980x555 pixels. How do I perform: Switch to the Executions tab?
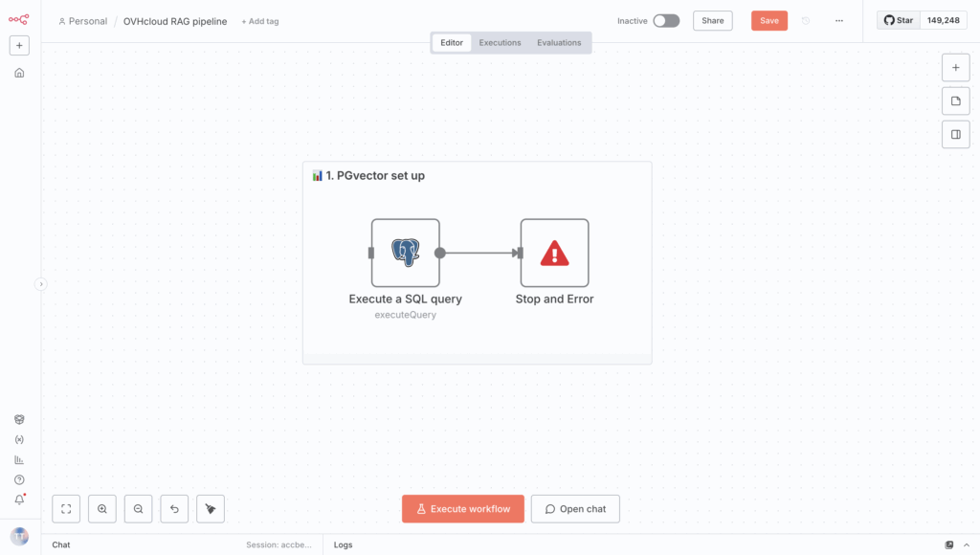(x=500, y=43)
